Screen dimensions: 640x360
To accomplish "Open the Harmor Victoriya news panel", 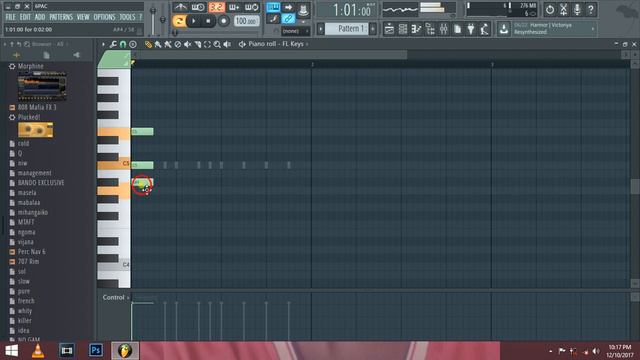I will coord(554,29).
